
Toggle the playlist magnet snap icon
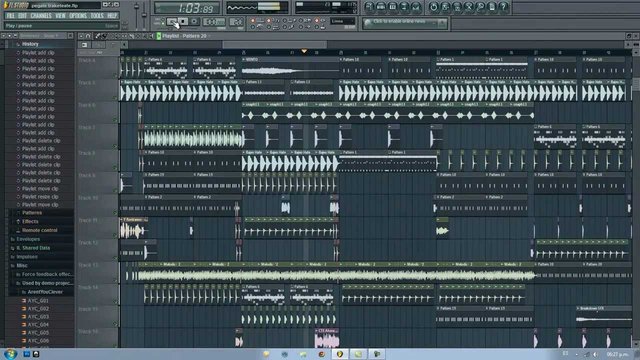click(88, 36)
